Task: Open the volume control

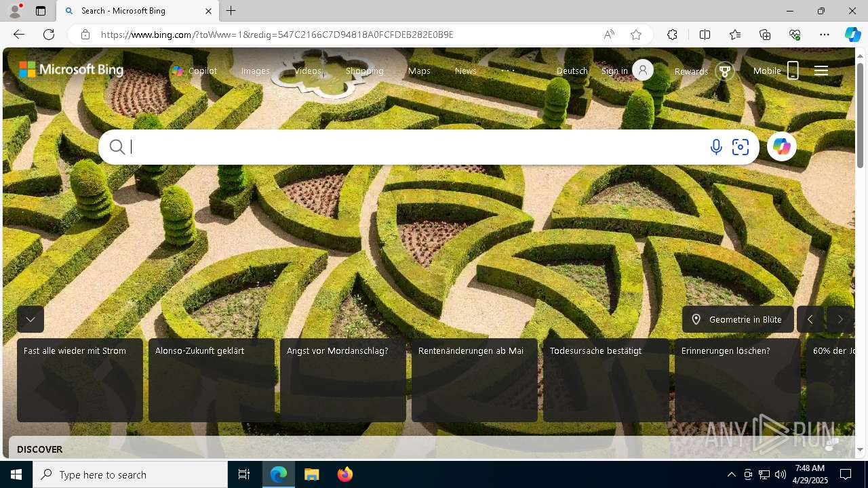Action: (780, 474)
